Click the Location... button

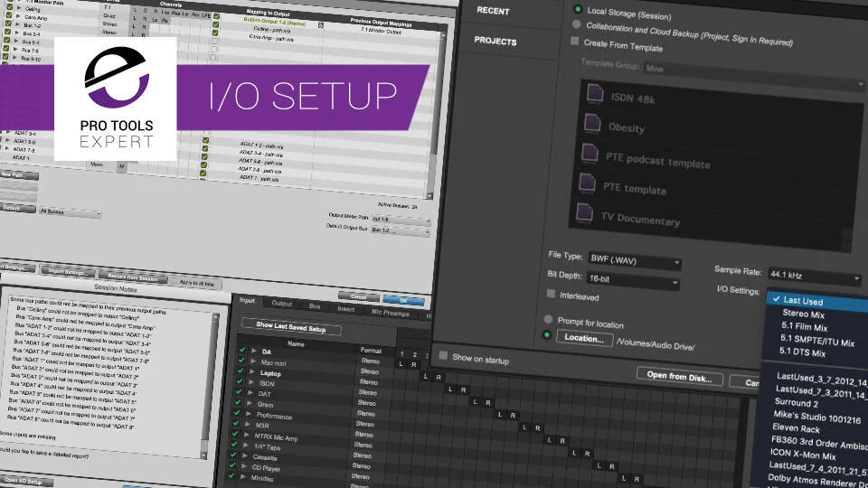[583, 337]
